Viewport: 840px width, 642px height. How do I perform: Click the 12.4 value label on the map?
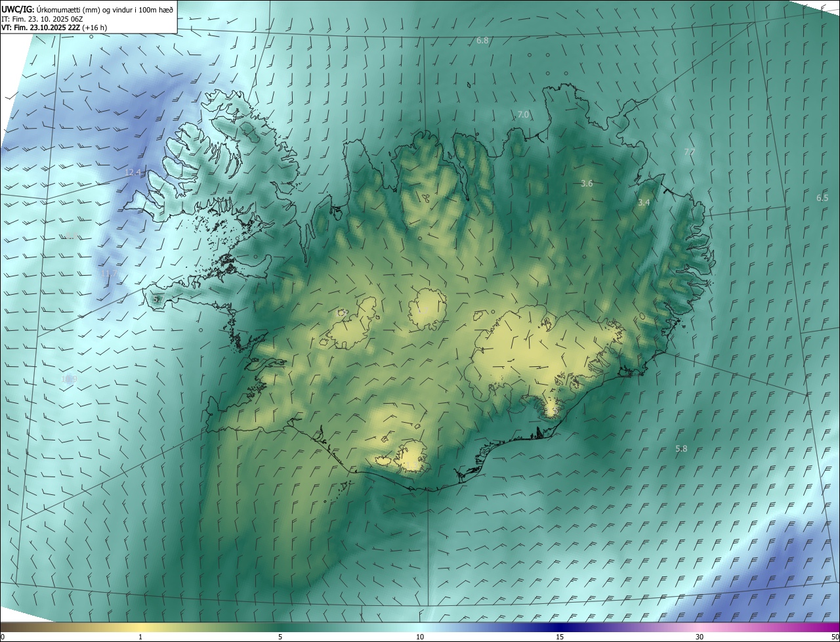(133, 173)
